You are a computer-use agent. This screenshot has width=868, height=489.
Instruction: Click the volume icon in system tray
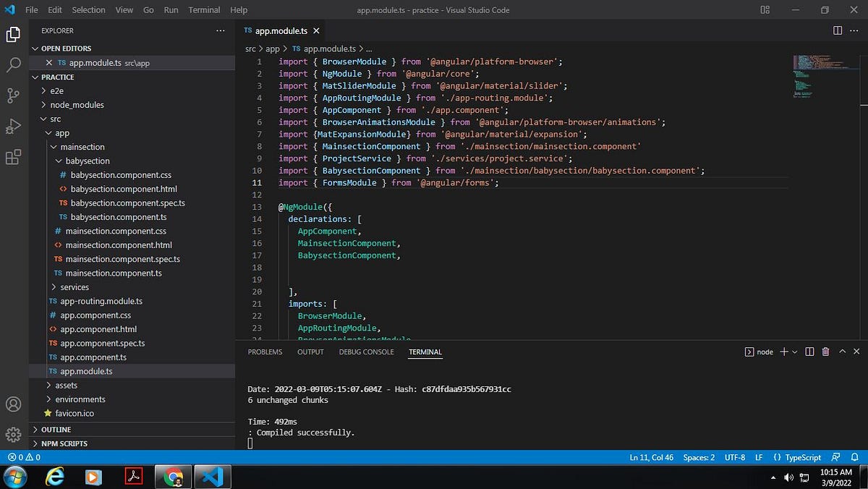point(788,477)
